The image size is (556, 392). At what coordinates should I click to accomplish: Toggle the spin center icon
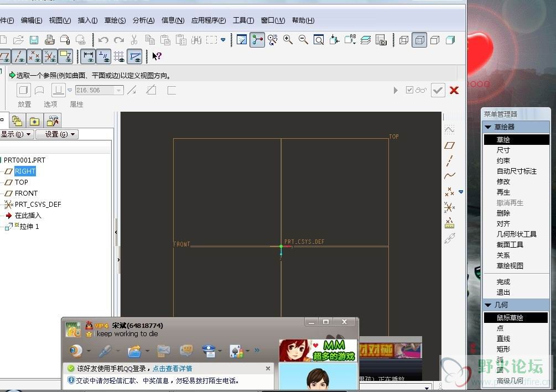(x=257, y=40)
